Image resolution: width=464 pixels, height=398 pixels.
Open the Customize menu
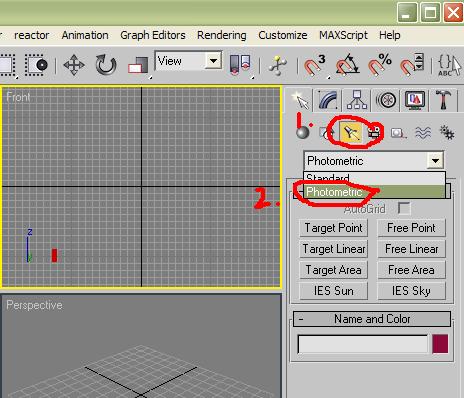coord(283,35)
